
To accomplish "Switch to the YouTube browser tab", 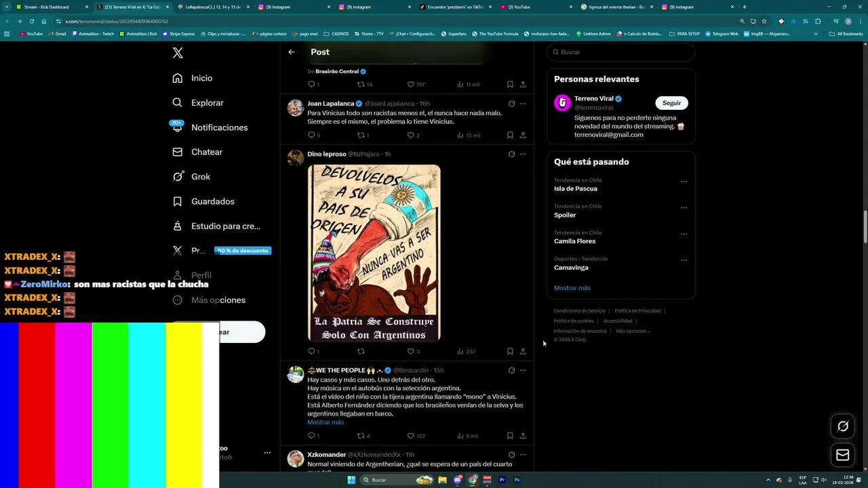I will click(x=536, y=7).
